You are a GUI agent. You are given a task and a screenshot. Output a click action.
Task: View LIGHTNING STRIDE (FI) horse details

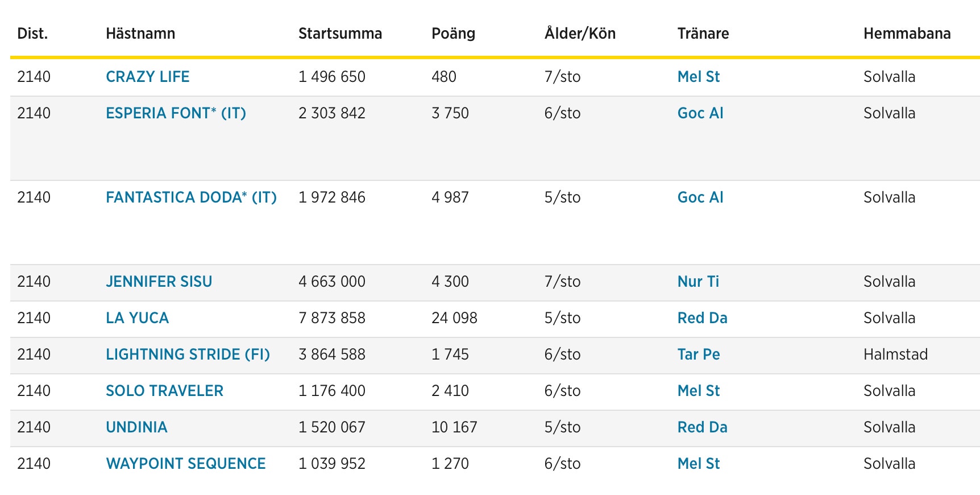[188, 354]
